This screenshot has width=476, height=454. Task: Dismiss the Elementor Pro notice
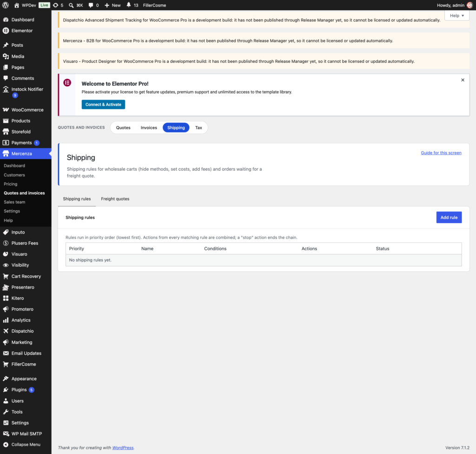coord(463,80)
